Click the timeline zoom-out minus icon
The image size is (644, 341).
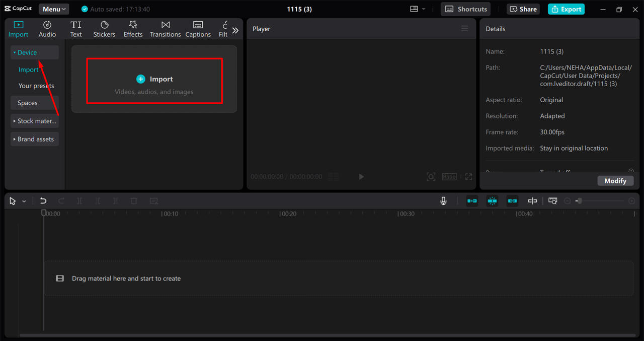[x=568, y=201]
